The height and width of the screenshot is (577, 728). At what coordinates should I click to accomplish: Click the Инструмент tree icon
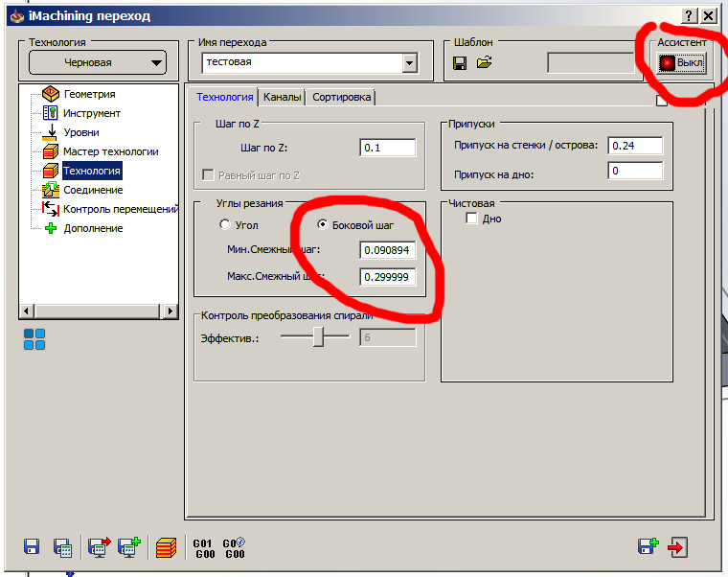50,113
